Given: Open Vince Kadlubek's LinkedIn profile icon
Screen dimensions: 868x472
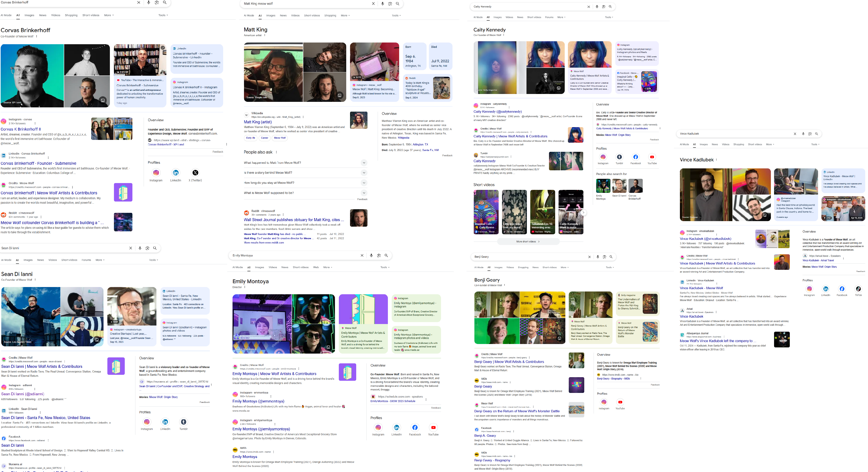Looking at the screenshot, I should click(825, 289).
